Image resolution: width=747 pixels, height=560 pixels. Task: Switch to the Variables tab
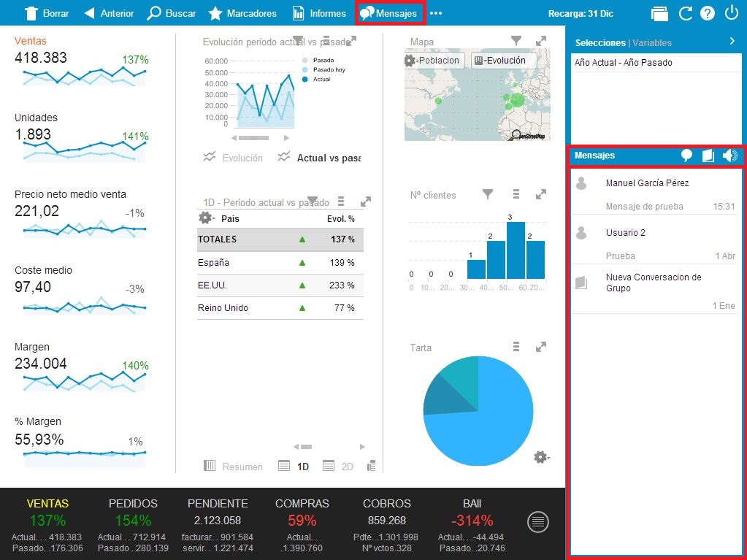(652, 43)
